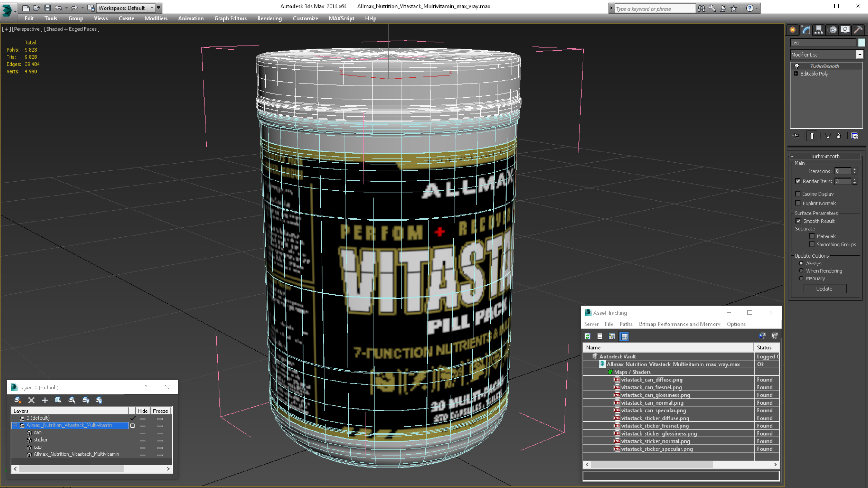Open the Modifier List dropdown

coord(860,55)
